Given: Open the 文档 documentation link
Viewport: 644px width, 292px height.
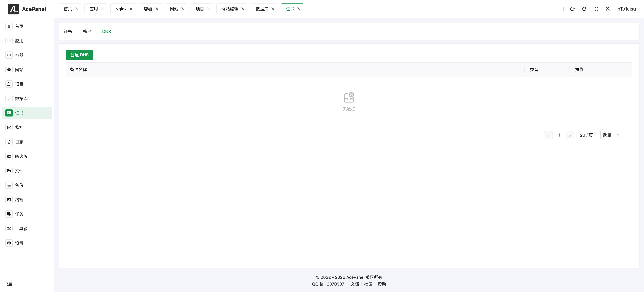Looking at the screenshot, I should (355, 284).
